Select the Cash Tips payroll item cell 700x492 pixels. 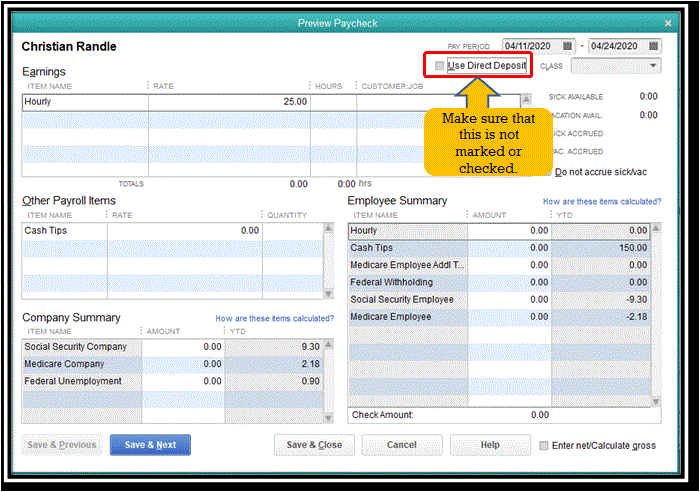[64, 230]
